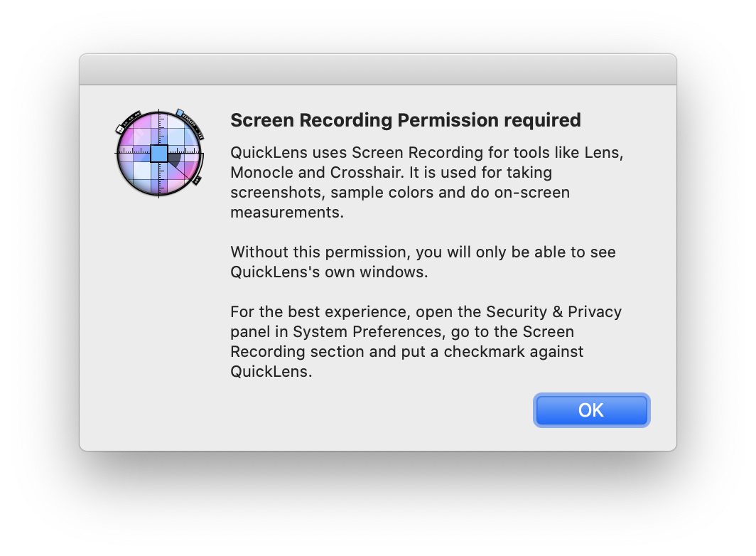This screenshot has height=556, width=756.
Task: Click the OK button
Action: (592, 410)
